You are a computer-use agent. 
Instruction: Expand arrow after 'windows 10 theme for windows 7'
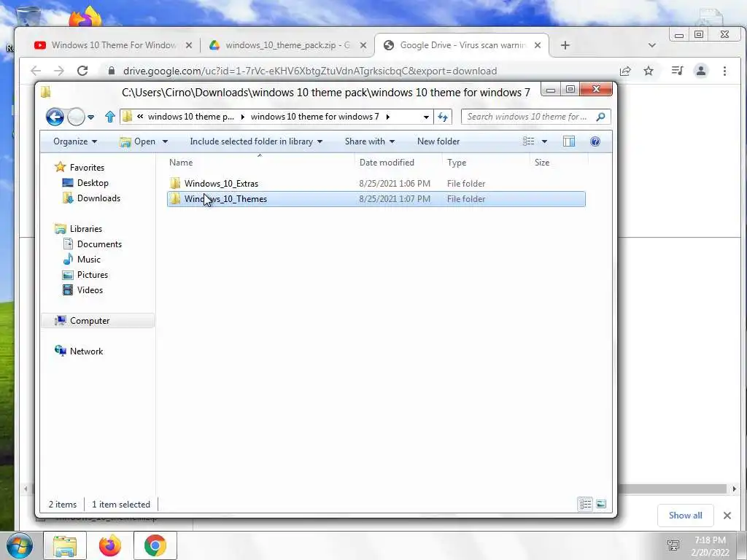388,117
